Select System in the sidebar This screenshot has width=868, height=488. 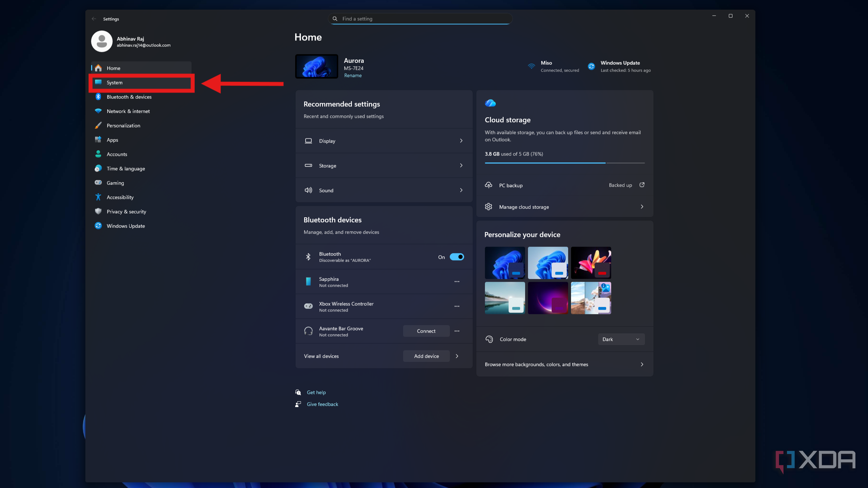(141, 82)
